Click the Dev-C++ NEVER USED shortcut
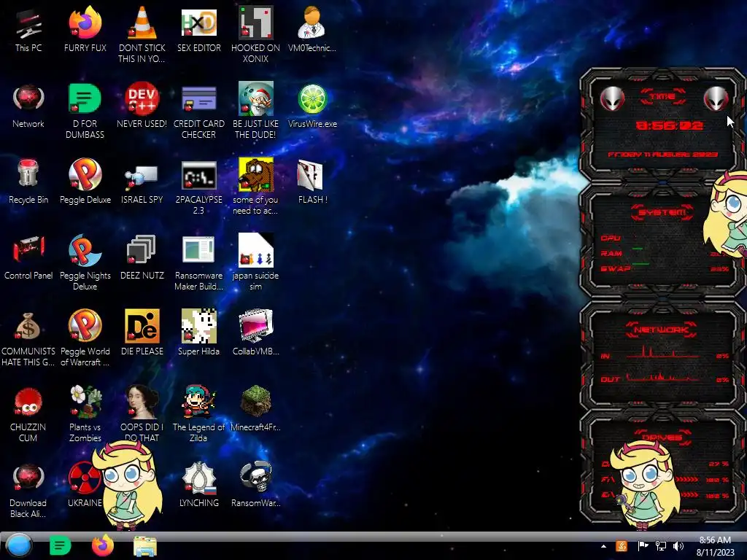Viewport: 747px width, 560px height. tap(142, 106)
